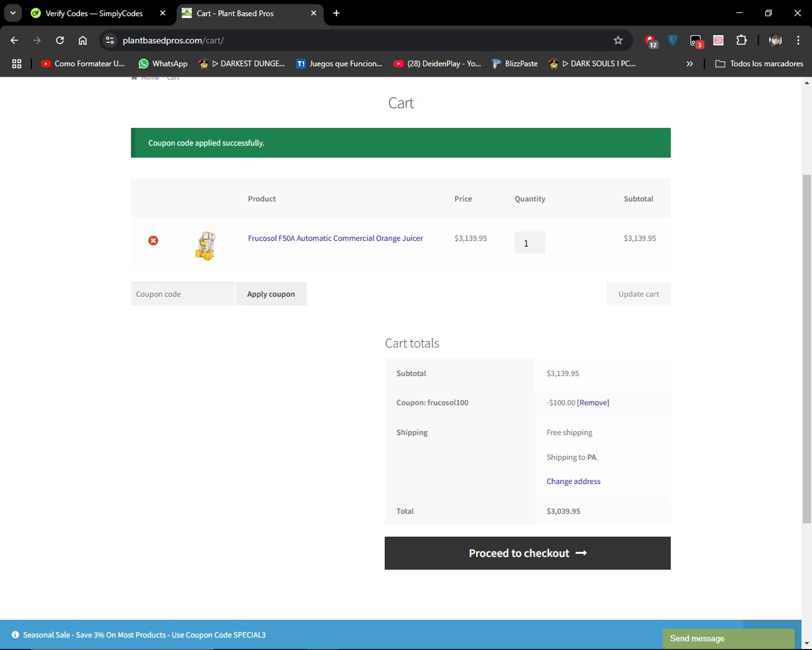Viewport: 812px width, 650px height.
Task: Click the browser forward arrow
Action: click(37, 40)
